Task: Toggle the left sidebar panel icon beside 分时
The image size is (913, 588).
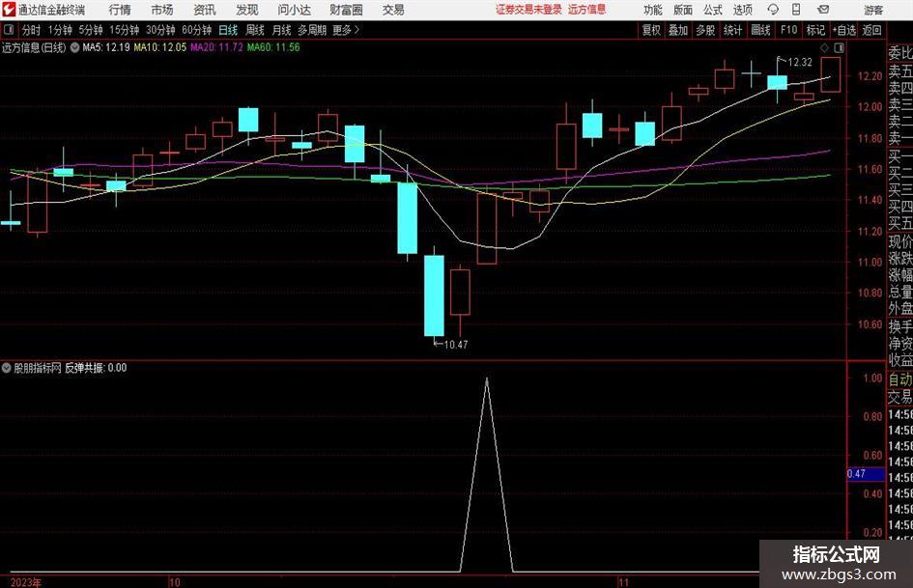Action: pyautogui.click(x=9, y=30)
